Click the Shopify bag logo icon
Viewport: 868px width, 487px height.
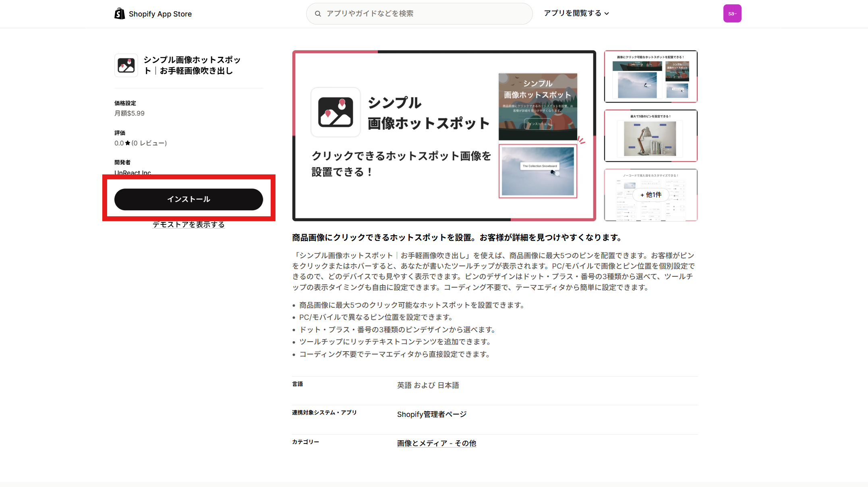[x=119, y=13]
